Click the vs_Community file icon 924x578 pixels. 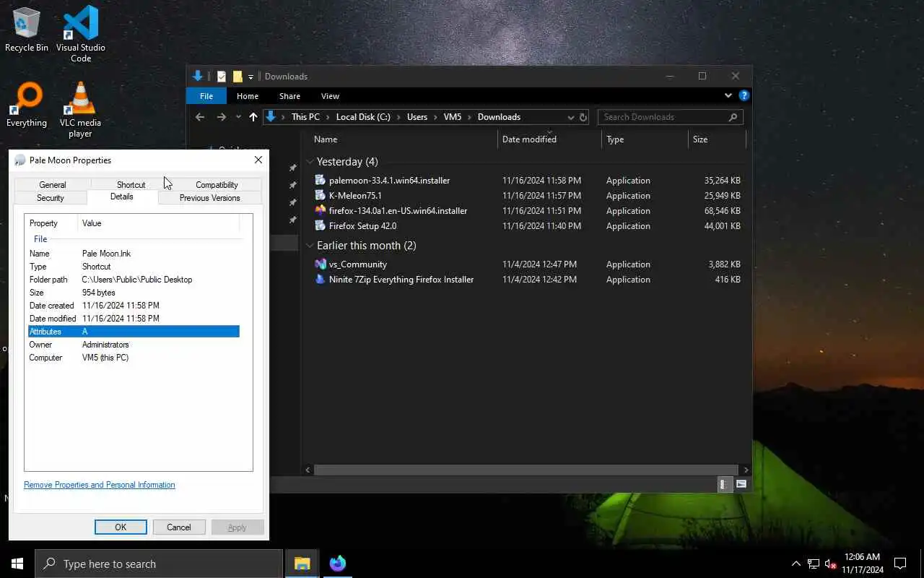pyautogui.click(x=321, y=264)
